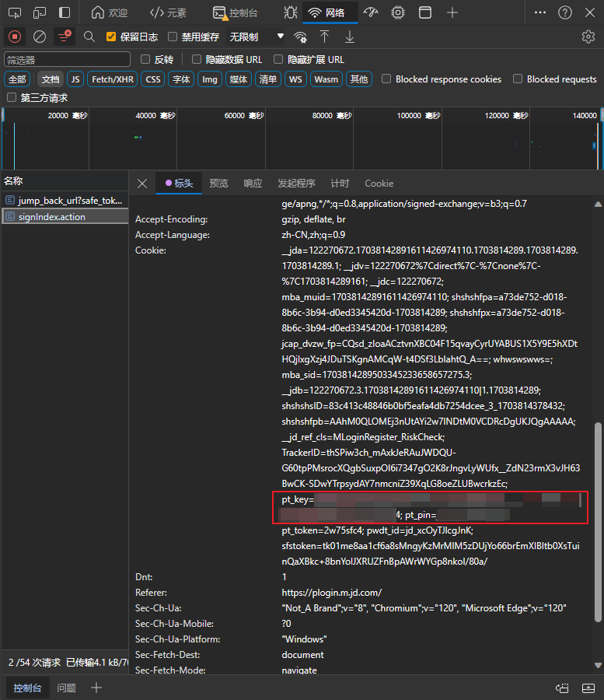Add more tools with top plus icon
This screenshot has height=700, width=604.
pyautogui.click(x=452, y=12)
